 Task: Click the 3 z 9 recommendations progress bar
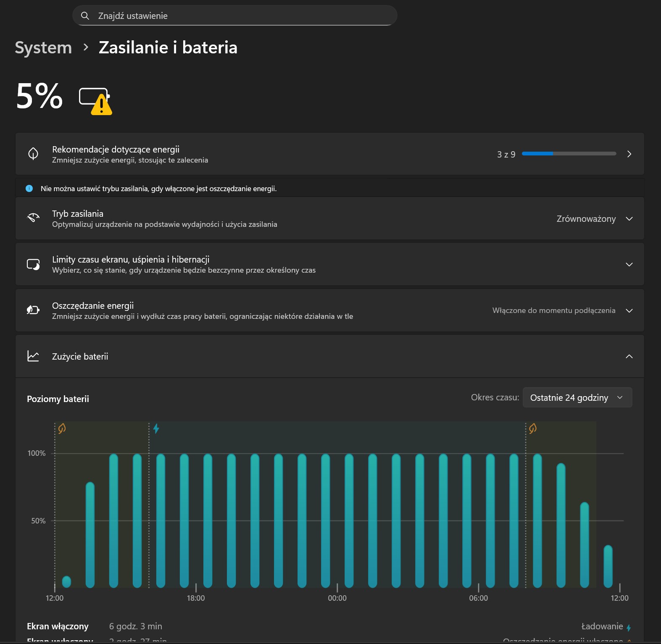click(x=569, y=154)
